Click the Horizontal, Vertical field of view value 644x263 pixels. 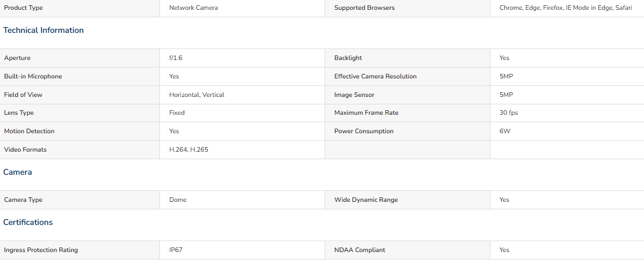(197, 95)
